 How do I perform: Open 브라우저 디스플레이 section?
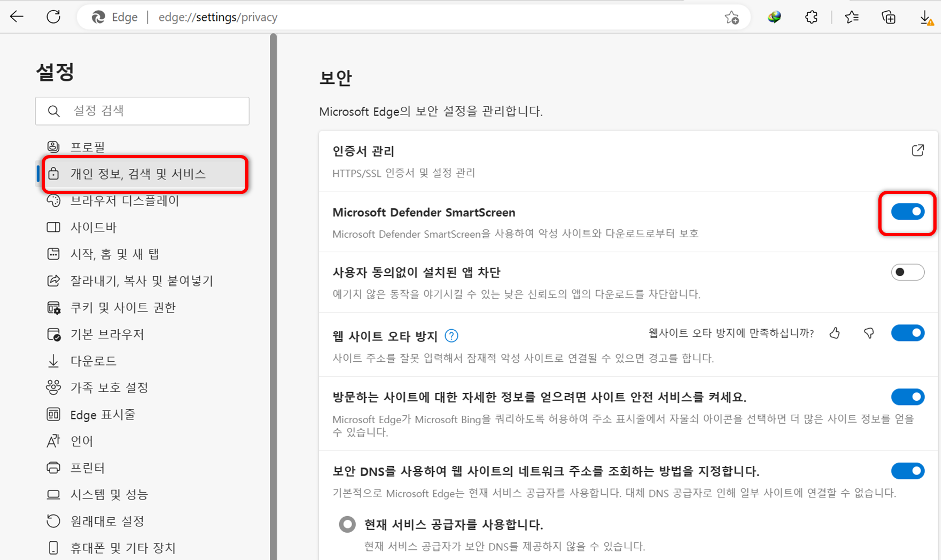pos(142,200)
